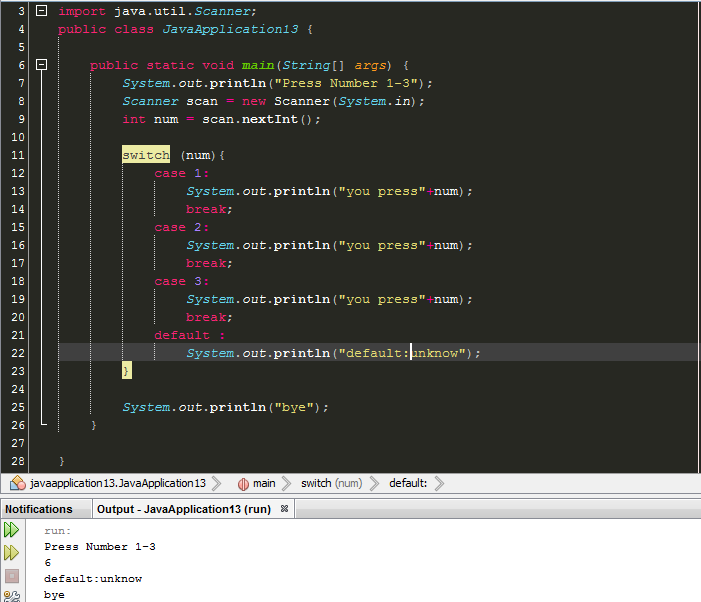Image resolution: width=701 pixels, height=602 pixels.
Task: Click the input value 6 in output
Action: pyautogui.click(x=48, y=563)
